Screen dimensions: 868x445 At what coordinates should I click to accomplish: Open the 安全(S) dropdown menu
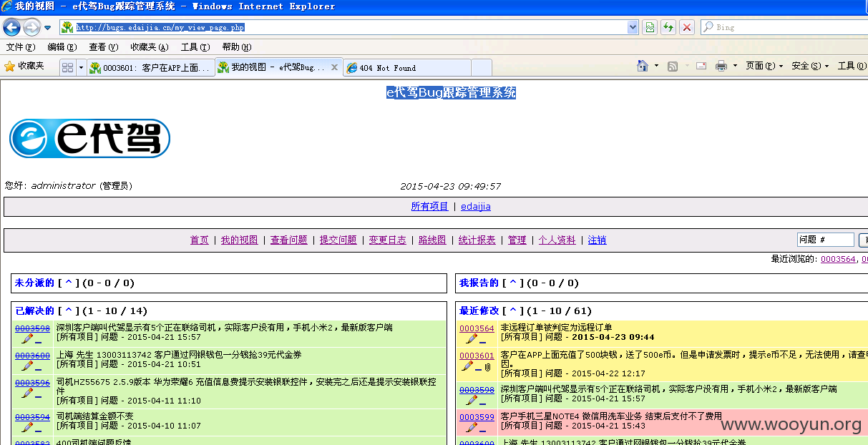coord(810,66)
